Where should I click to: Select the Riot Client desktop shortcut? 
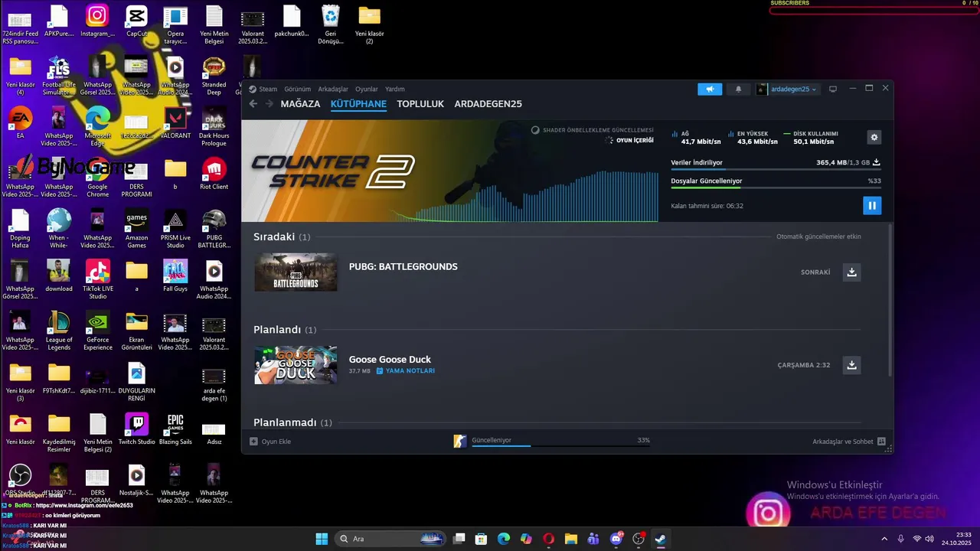click(214, 174)
